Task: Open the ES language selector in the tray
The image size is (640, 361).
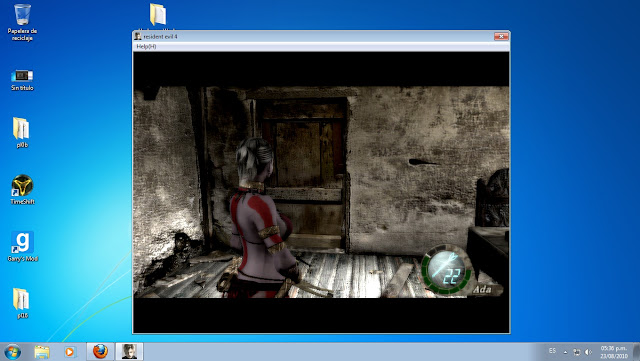Action: (552, 351)
